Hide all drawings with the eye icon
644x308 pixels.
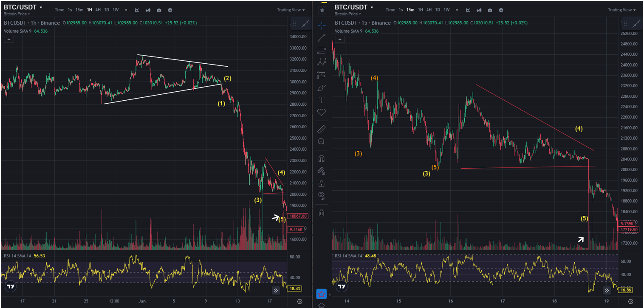tap(322, 195)
